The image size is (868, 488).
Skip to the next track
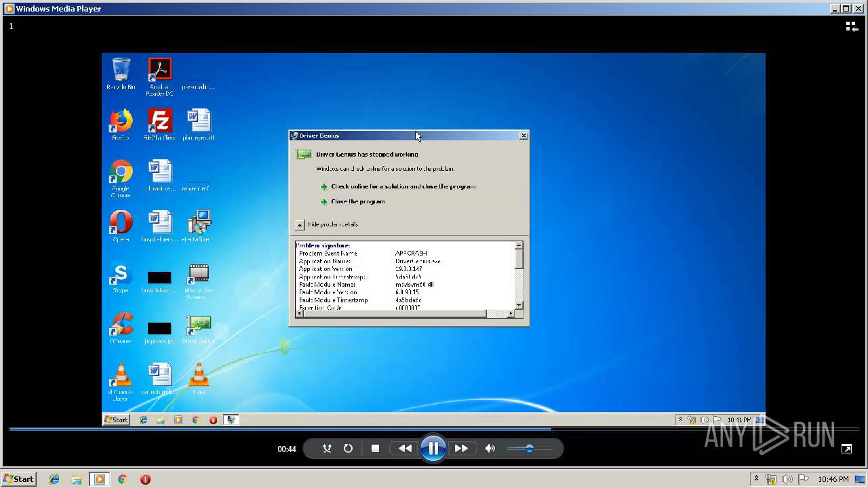coord(461,449)
